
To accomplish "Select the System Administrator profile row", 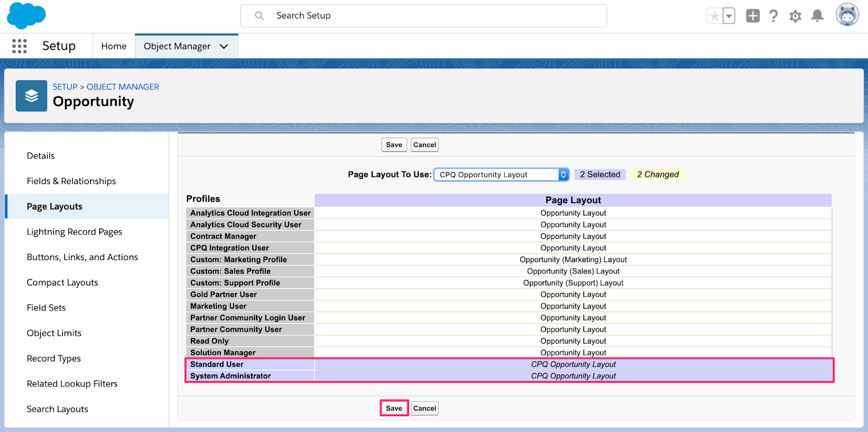I will pyautogui.click(x=250, y=376).
